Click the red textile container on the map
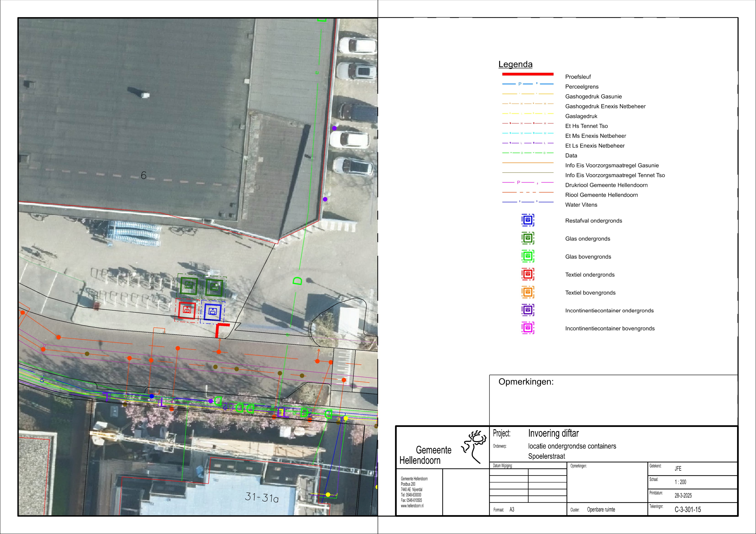The width and height of the screenshot is (756, 534). coord(187,310)
